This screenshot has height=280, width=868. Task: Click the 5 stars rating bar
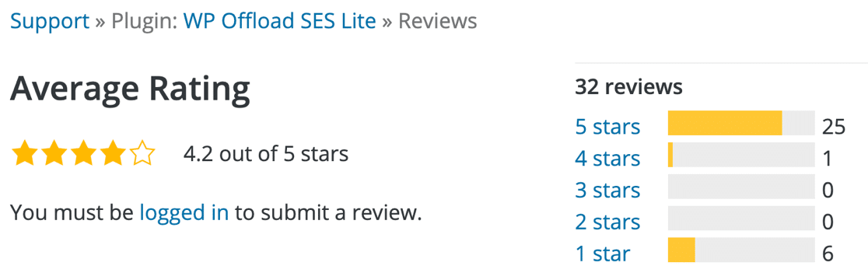pos(741,123)
